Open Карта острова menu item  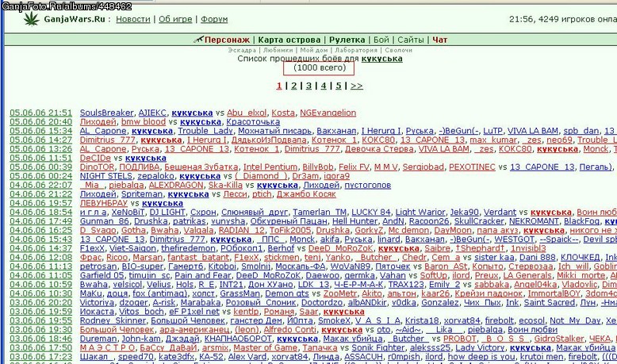pyautogui.click(x=289, y=40)
